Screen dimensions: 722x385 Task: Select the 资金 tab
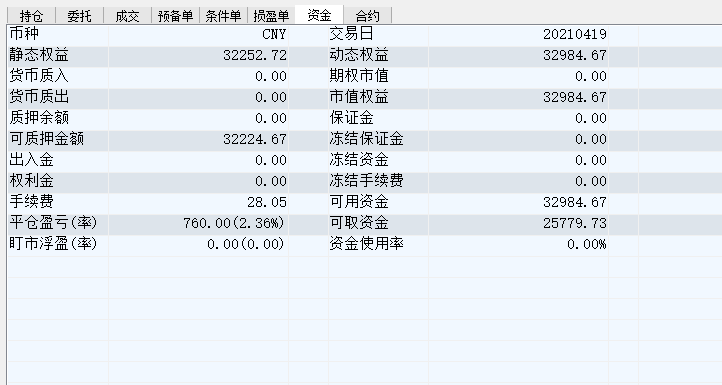click(319, 15)
